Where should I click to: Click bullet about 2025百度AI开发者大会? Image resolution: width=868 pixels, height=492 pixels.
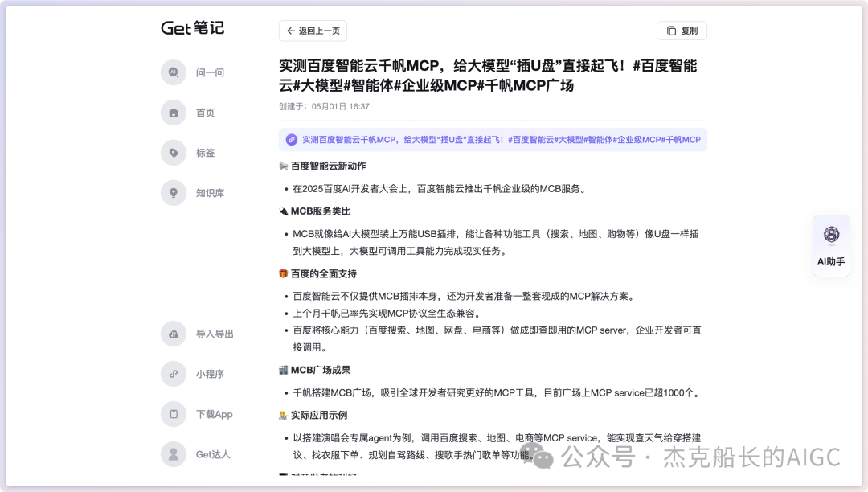[x=439, y=189]
